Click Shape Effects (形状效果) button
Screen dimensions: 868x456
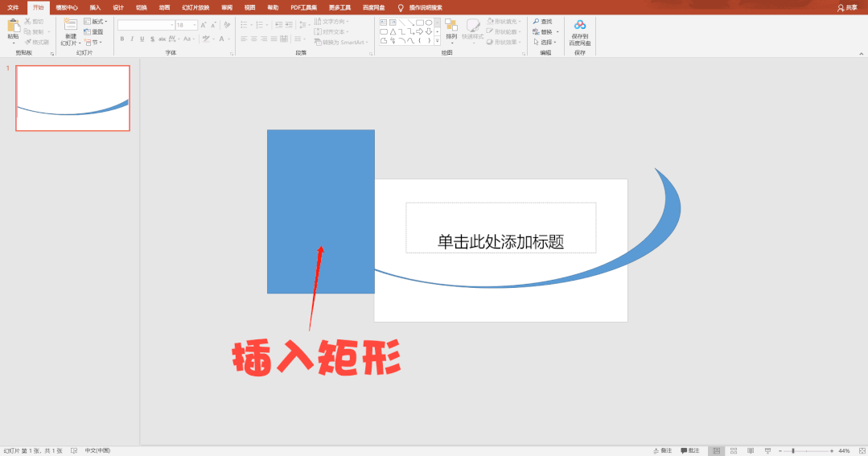pyautogui.click(x=504, y=42)
